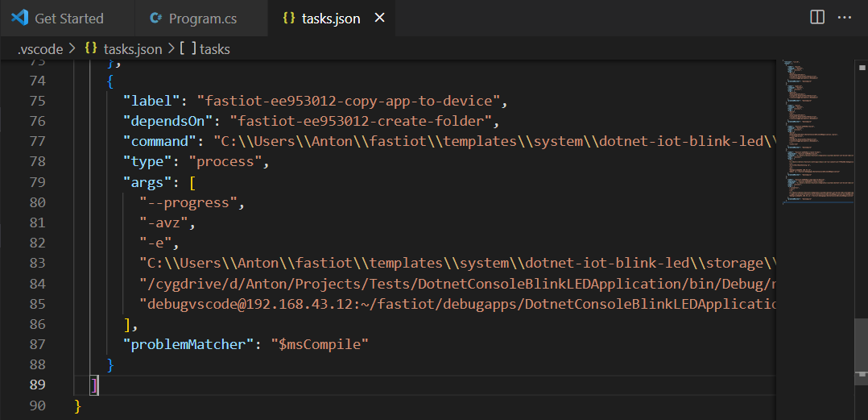Image resolution: width=868 pixels, height=420 pixels.
Task: Click the VS Code logo icon on Get Started tab
Action: (19, 19)
